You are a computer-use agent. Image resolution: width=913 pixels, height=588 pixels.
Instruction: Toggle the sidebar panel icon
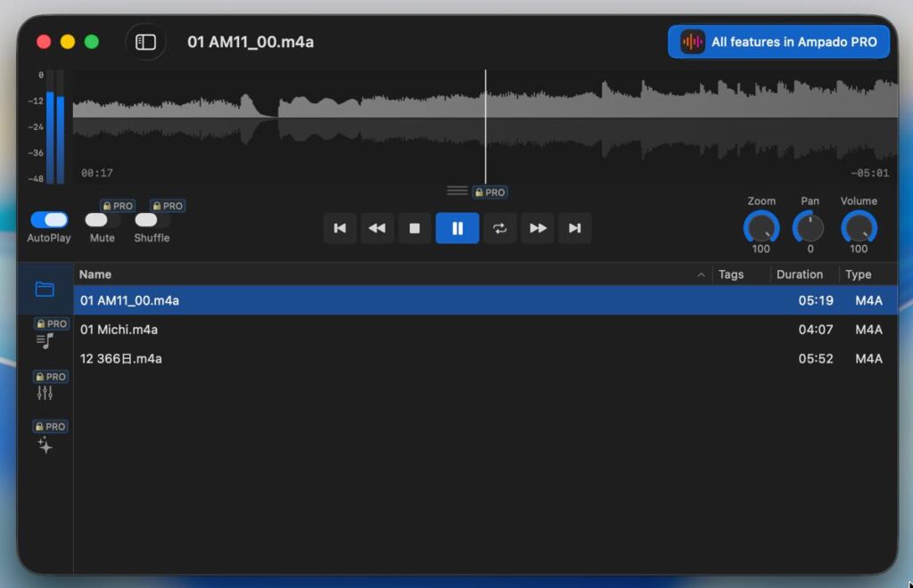point(145,42)
